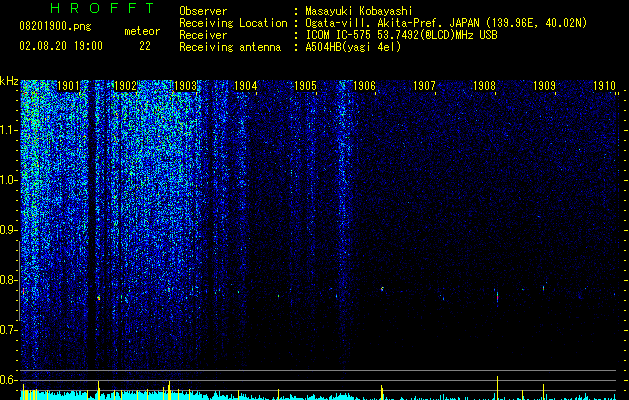This screenshot has height=400, width=629.
Task: Click the 1905 time marker
Action: [305, 85]
